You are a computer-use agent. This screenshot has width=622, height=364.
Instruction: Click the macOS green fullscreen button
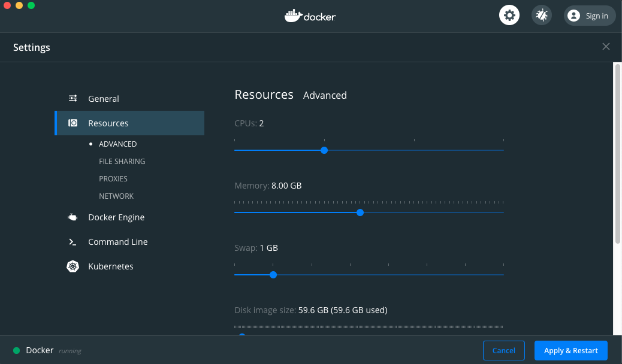click(31, 5)
